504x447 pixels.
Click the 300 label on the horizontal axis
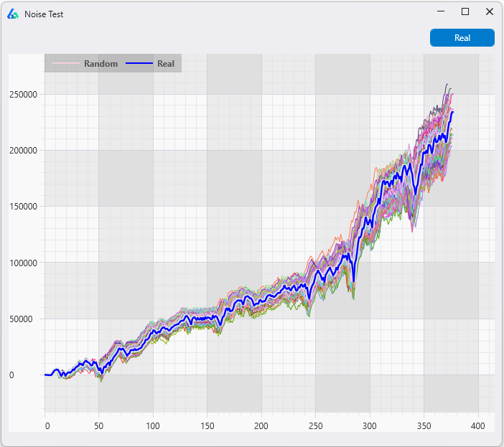[370, 425]
